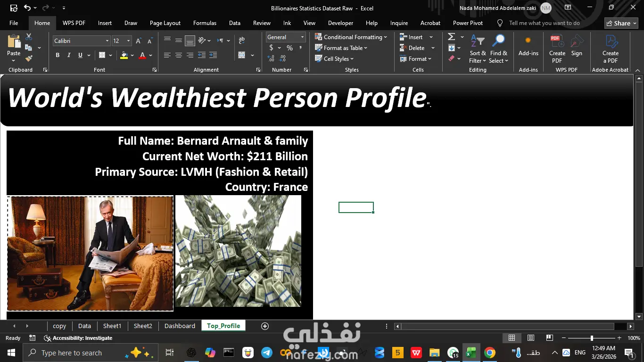Toggle Underline formatting
The width and height of the screenshot is (644, 362).
click(80, 55)
